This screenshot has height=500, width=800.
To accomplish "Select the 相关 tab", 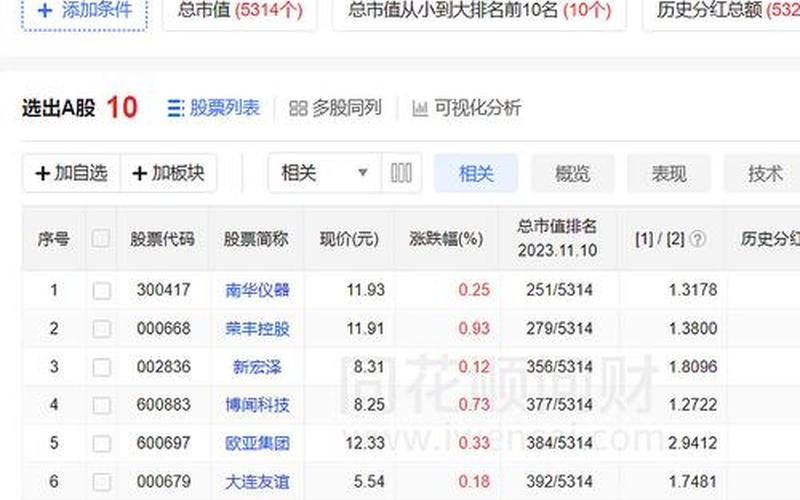I will pyautogui.click(x=476, y=173).
